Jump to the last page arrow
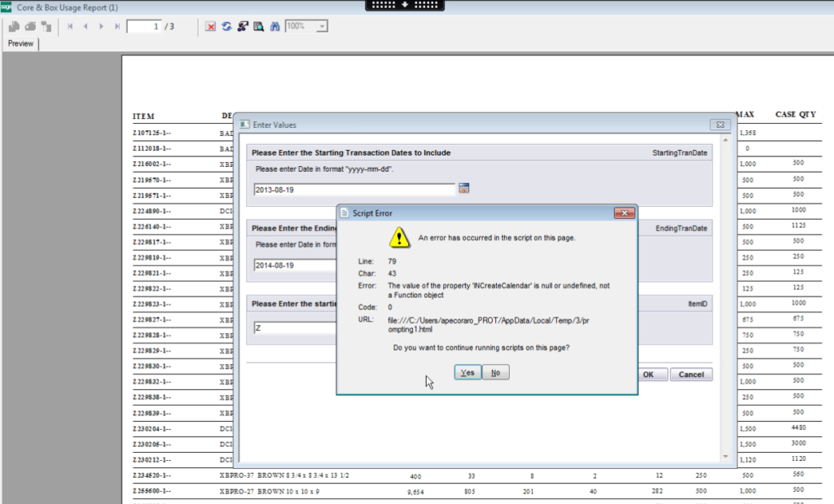Screen dimensions: 834x504 pyautogui.click(x=117, y=26)
